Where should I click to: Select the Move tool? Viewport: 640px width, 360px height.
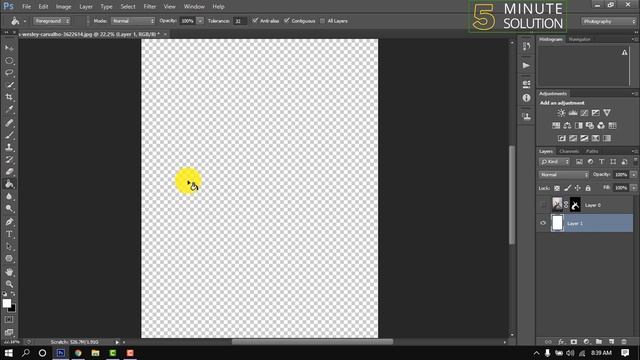pyautogui.click(x=9, y=48)
